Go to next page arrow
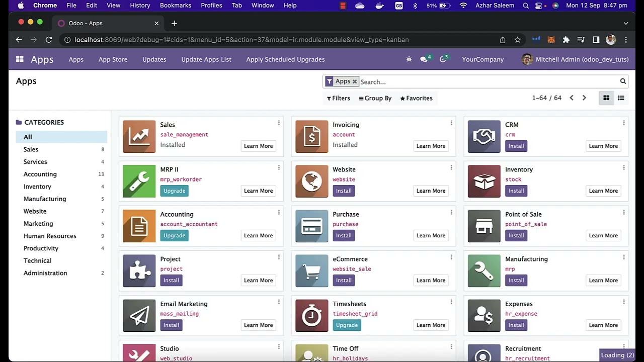This screenshot has height=362, width=644. (584, 98)
